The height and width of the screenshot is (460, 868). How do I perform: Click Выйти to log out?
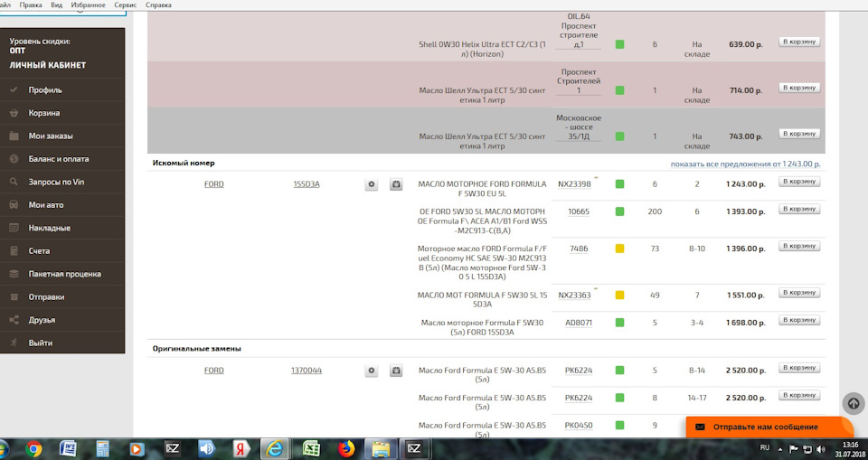click(x=41, y=343)
